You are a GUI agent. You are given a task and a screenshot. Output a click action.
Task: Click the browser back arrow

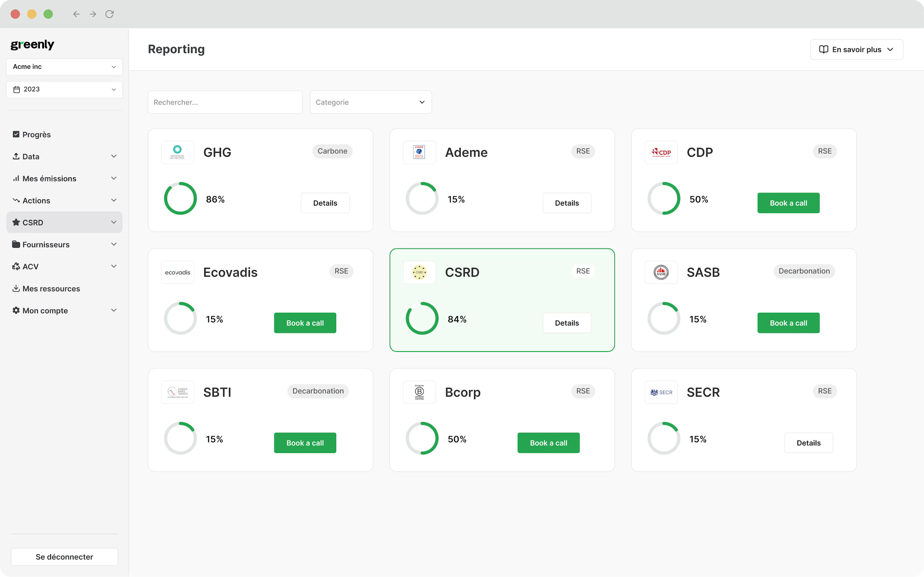(x=76, y=14)
